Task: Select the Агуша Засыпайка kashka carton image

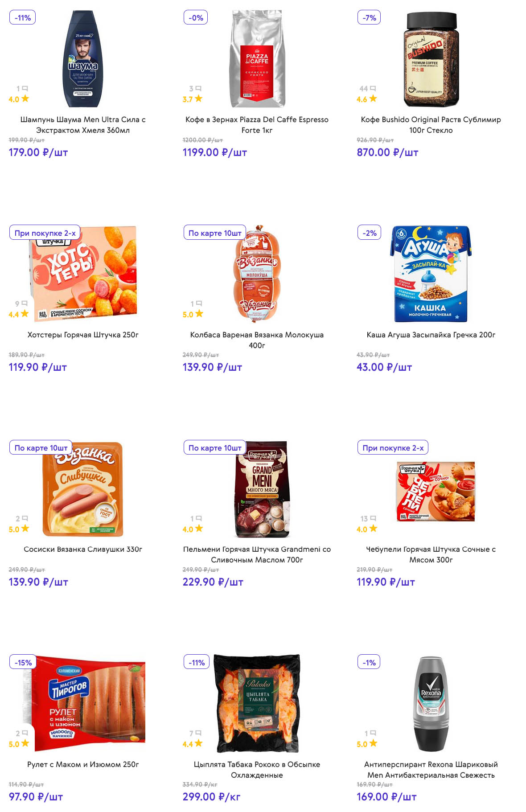Action: pos(431,274)
